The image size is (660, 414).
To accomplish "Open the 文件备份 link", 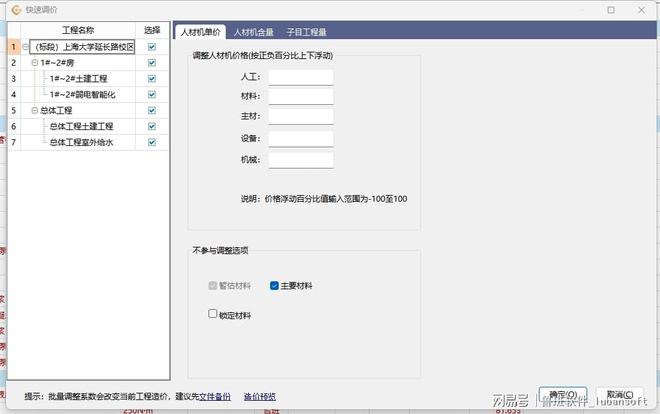I will [215, 396].
